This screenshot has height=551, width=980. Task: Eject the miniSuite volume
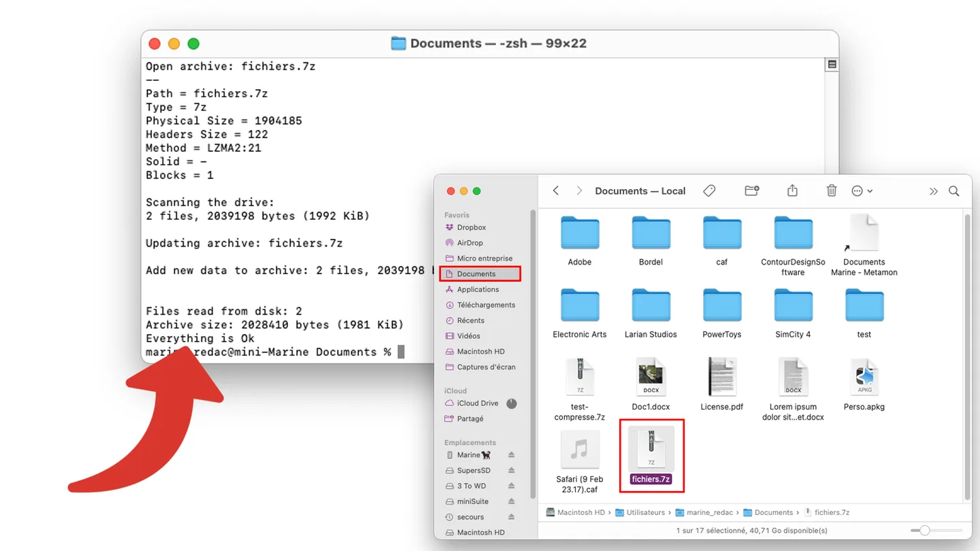click(x=511, y=501)
